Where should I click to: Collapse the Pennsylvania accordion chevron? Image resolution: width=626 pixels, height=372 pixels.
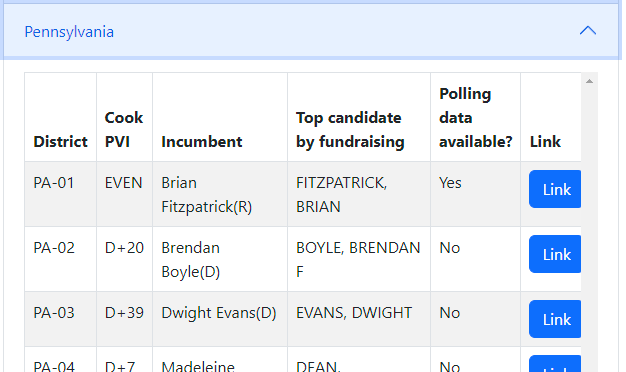tap(588, 31)
